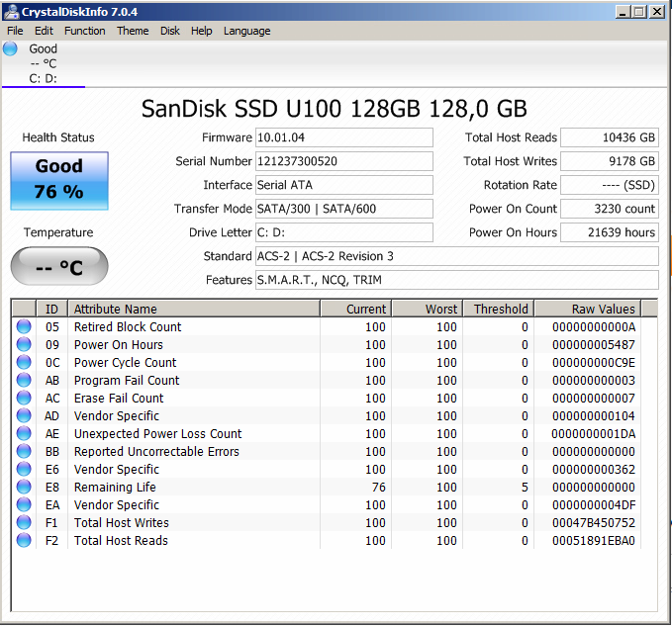
Task: Open the Edit menu
Action: pyautogui.click(x=44, y=31)
